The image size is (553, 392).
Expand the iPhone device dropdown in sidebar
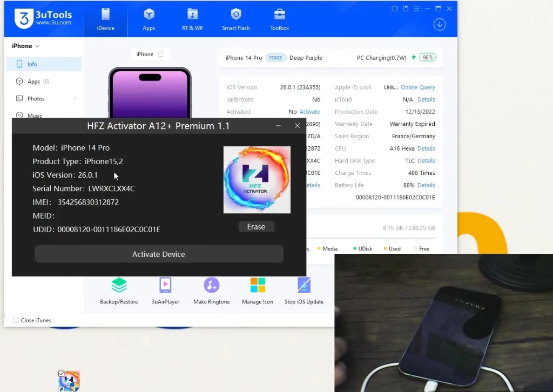(x=25, y=46)
